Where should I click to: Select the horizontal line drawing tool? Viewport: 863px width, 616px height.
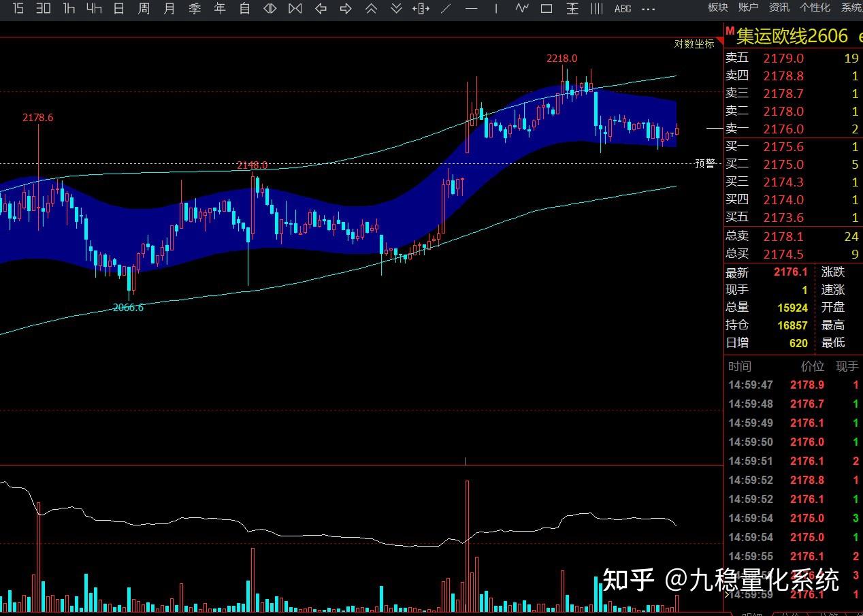(471, 8)
